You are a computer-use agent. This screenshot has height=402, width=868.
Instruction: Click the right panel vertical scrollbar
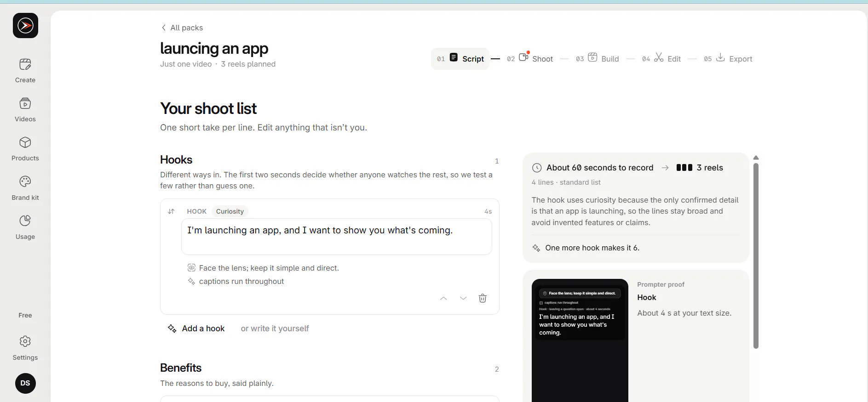pos(756,255)
